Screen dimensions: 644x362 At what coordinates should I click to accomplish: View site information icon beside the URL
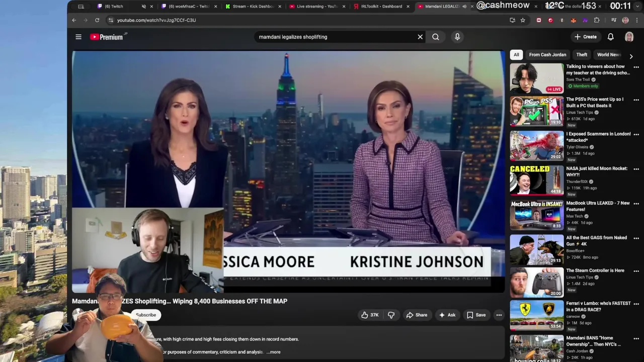tap(111, 20)
